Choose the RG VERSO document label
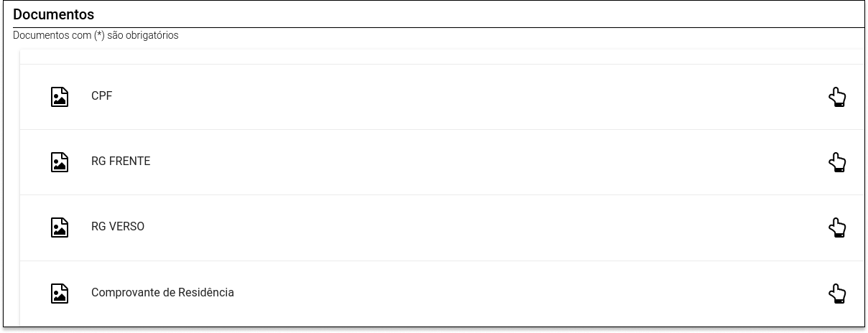This screenshot has width=868, height=333. (118, 227)
